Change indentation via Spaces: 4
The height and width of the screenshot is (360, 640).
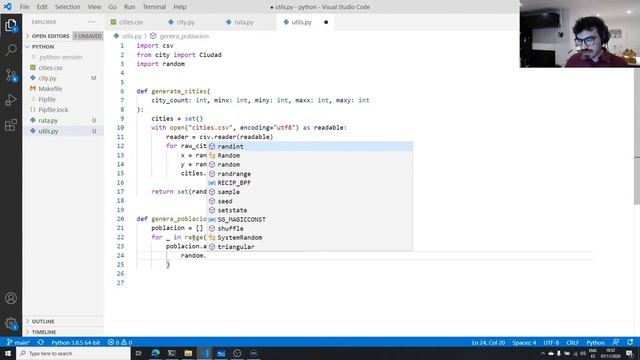pyautogui.click(x=524, y=342)
